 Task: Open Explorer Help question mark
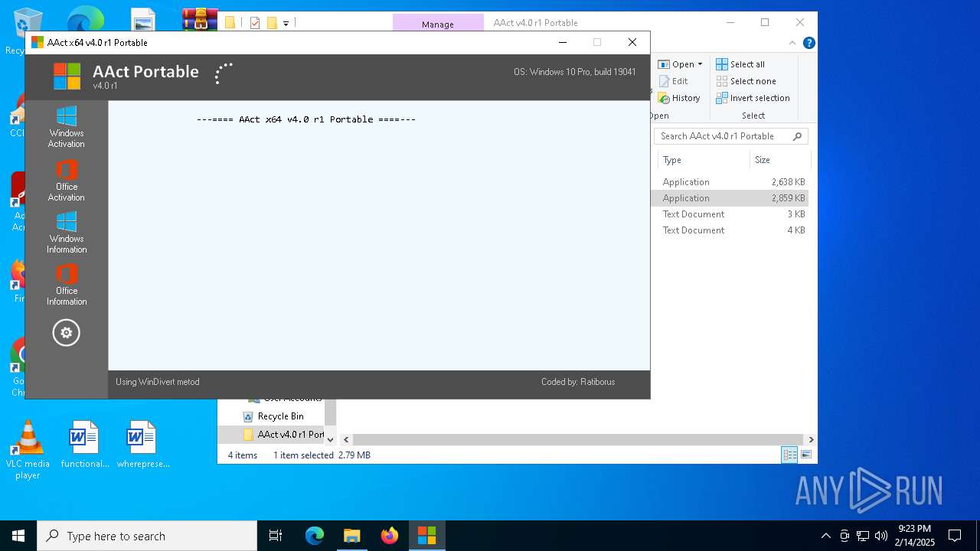pos(808,43)
